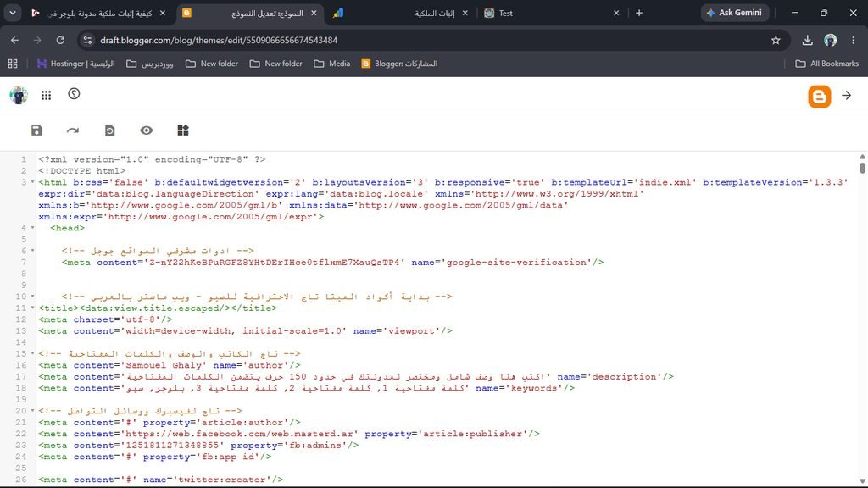Click the orange Blogger logo

820,96
